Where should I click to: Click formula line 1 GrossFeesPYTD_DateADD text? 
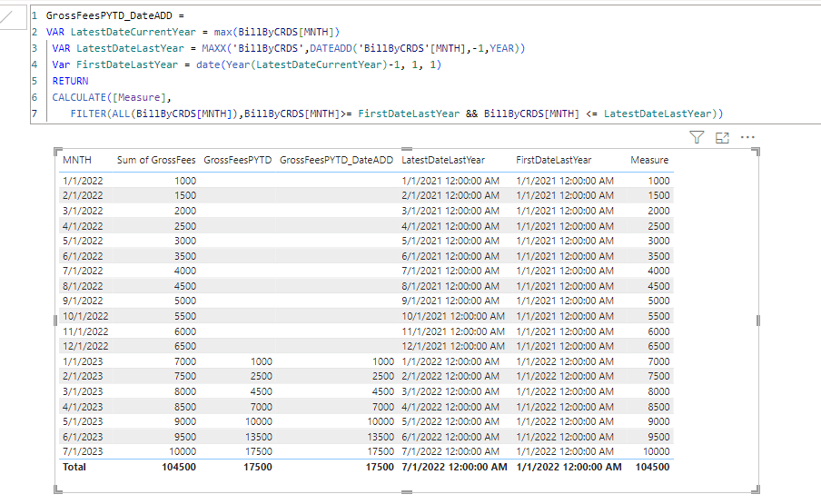point(109,15)
